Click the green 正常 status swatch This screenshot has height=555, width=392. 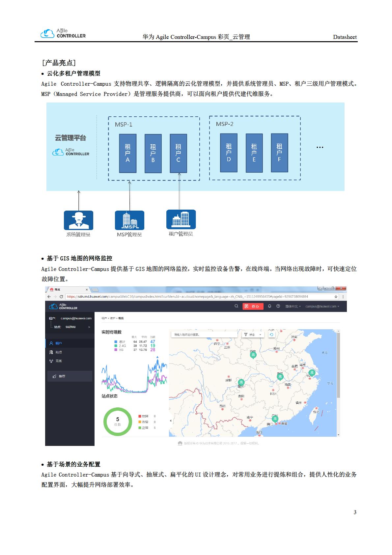140,428
